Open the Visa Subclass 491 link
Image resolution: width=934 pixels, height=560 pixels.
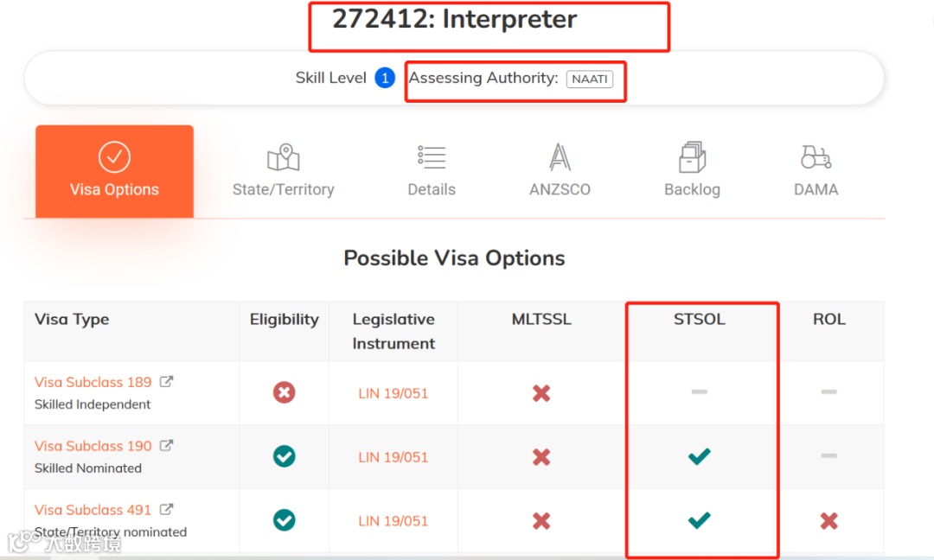point(93,510)
